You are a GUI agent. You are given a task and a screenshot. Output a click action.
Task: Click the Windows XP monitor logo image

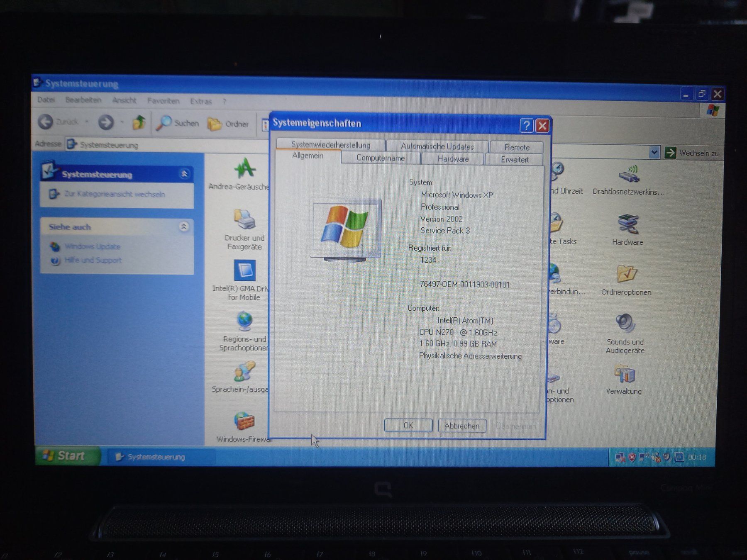346,230
